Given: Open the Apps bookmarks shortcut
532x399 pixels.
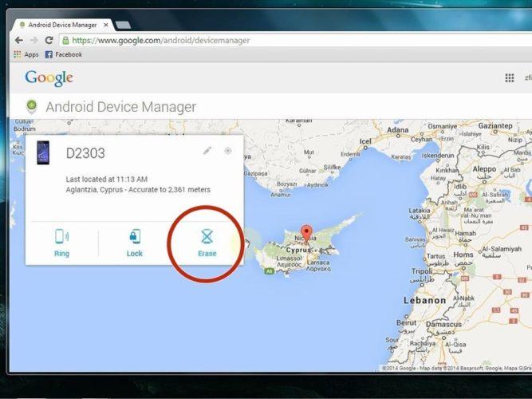Looking at the screenshot, I should pyautogui.click(x=26, y=54).
